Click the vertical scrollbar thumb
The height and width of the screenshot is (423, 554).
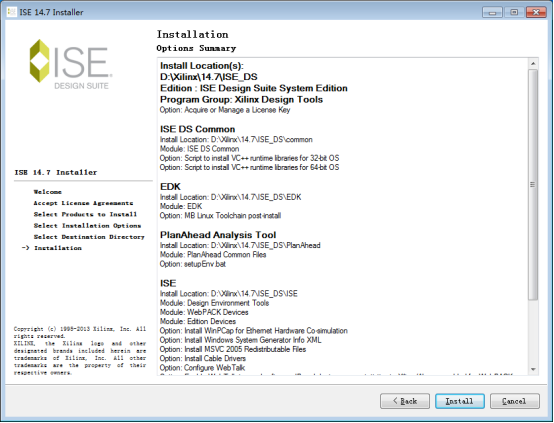[533, 184]
